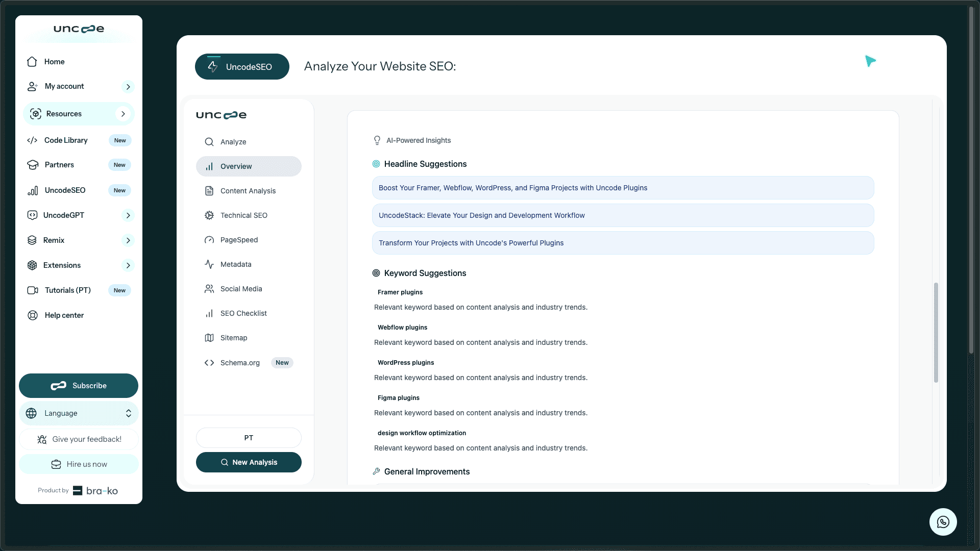Click the Analyze magnifier icon
Screen dimensions: 980x551
(x=209, y=142)
